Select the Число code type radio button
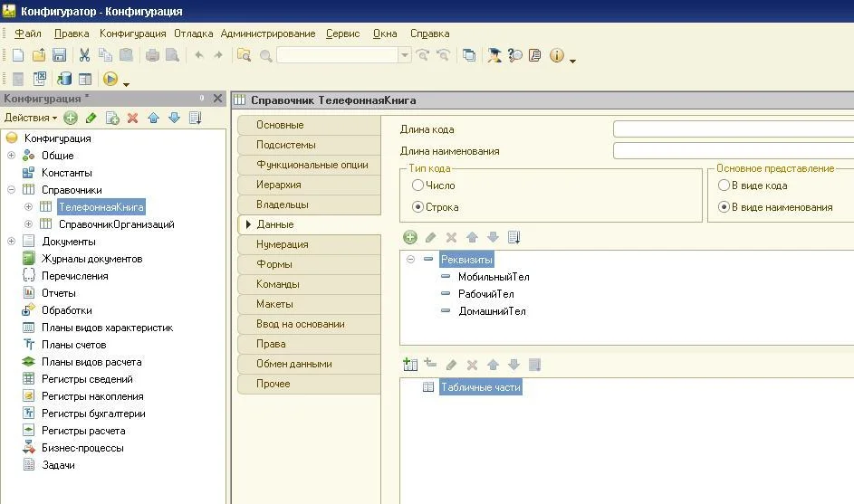854x504 pixels. 417,185
